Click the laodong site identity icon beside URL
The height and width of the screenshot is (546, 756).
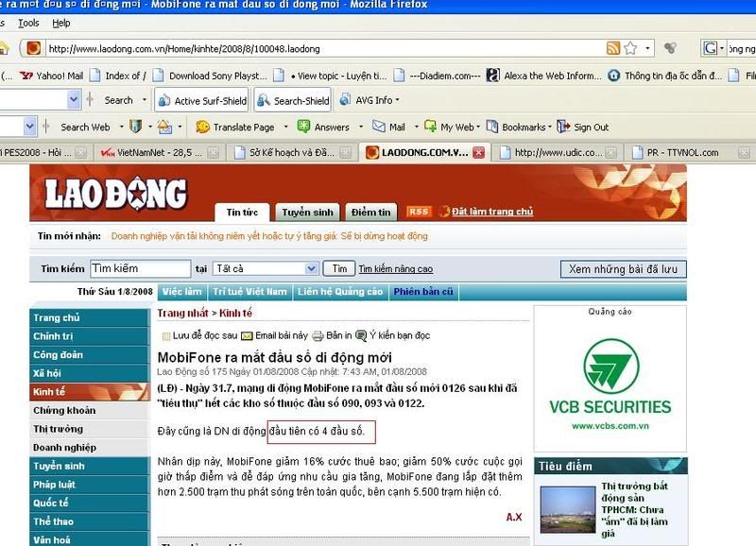coord(33,48)
